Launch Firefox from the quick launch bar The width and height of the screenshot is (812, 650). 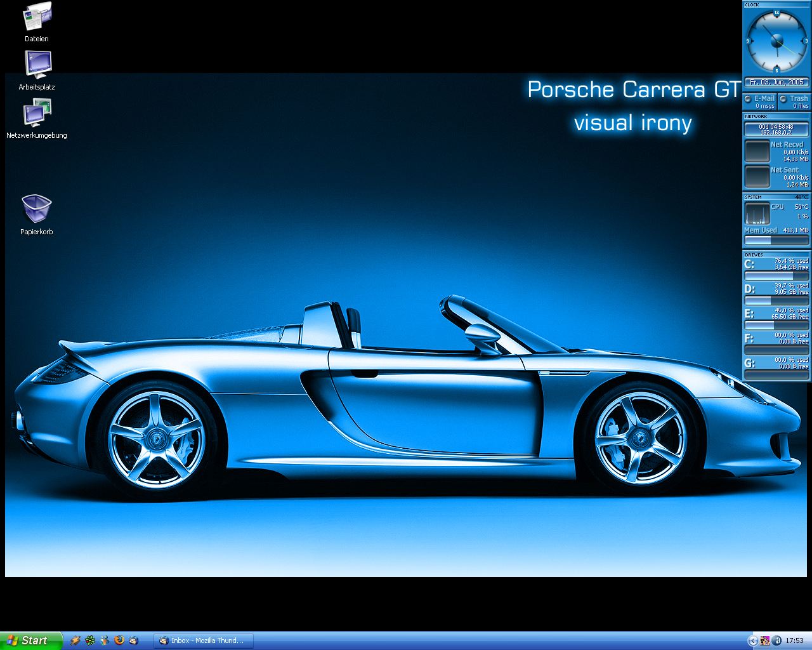click(119, 640)
